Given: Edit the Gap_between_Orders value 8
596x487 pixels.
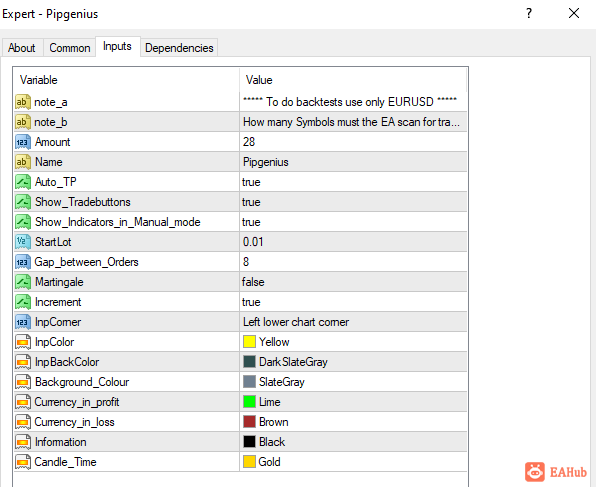Looking at the screenshot, I should (353, 262).
